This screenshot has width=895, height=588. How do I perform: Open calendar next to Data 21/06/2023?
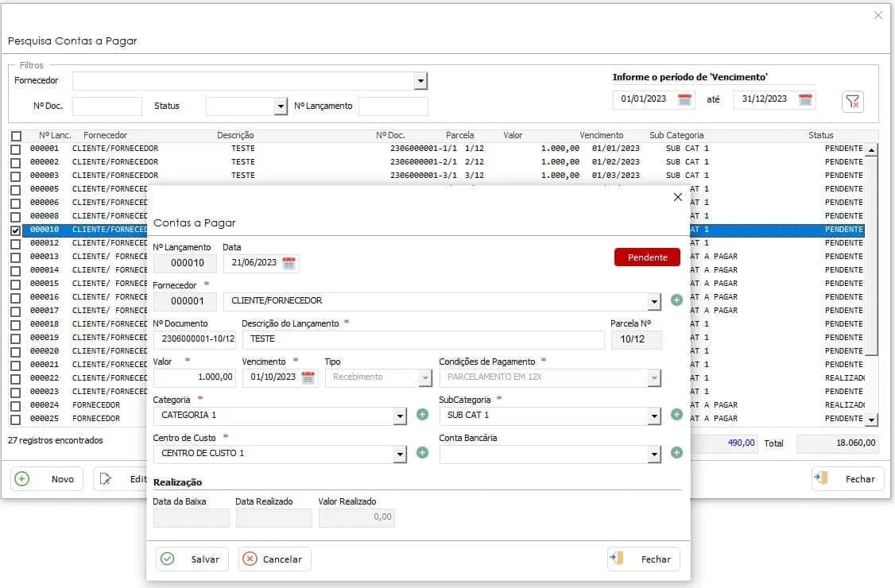point(289,263)
